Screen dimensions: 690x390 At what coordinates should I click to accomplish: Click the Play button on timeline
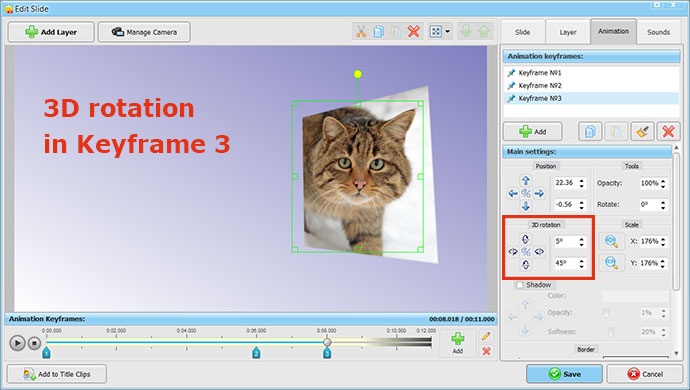[17, 343]
